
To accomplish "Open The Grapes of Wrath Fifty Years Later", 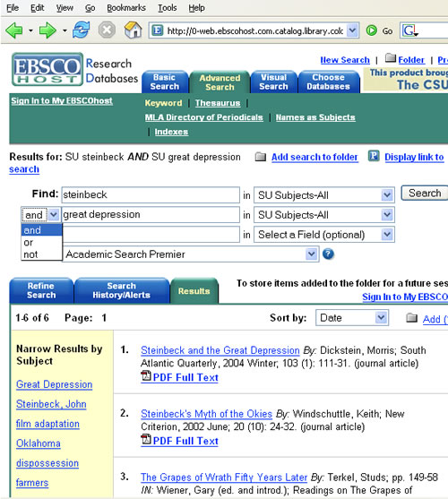I will (224, 477).
